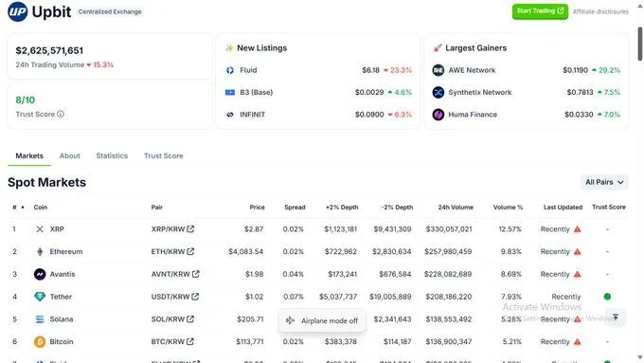Open the BTC/KRW external link icon
The height and width of the screenshot is (363, 644).
[x=189, y=341]
